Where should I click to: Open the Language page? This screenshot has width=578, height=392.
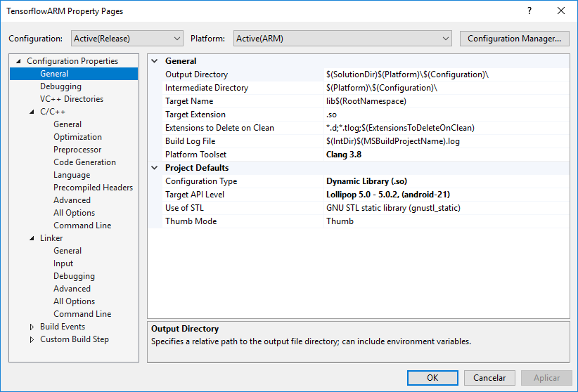point(72,175)
